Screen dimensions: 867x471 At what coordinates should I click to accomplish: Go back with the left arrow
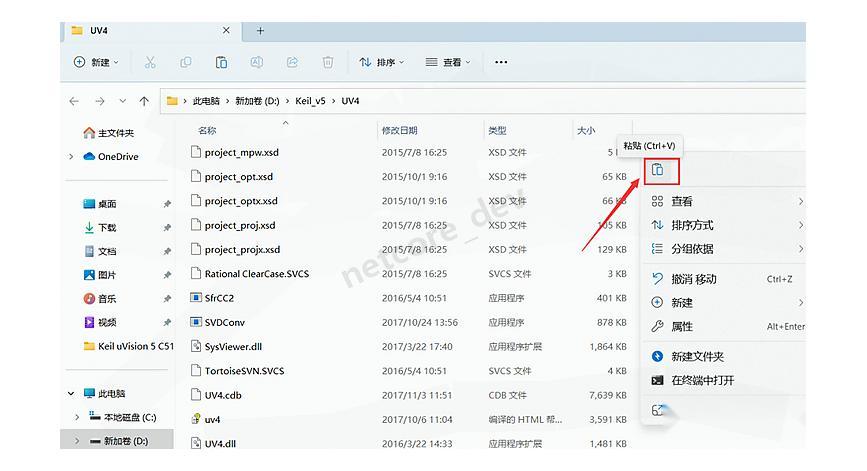coord(74,101)
